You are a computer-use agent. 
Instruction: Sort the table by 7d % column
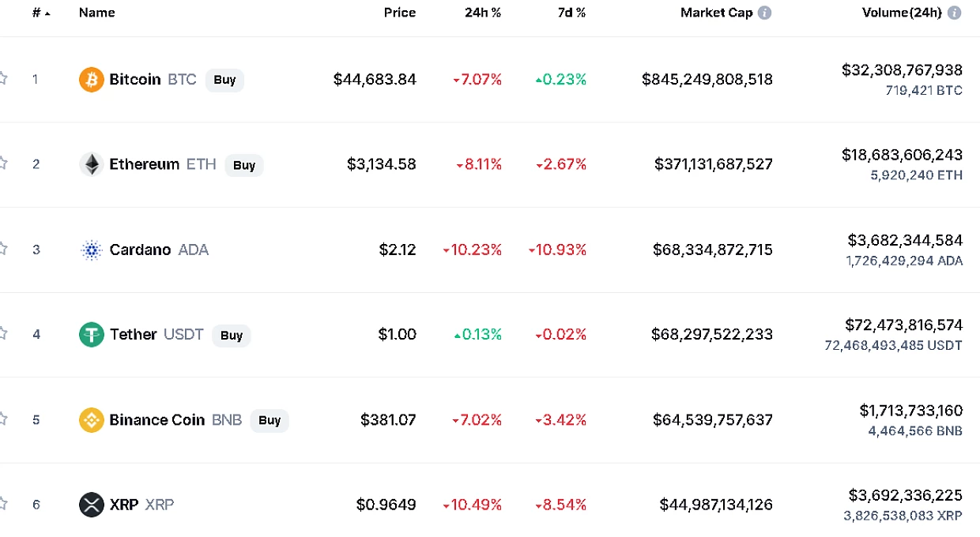(569, 13)
